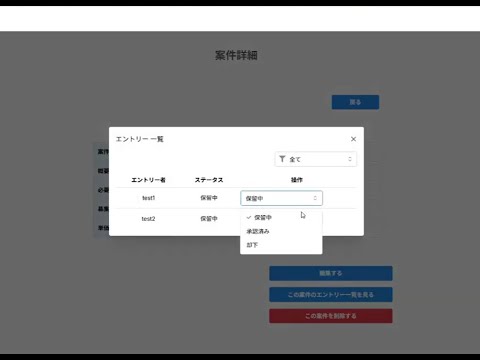480x360 pixels.
Task: Click the ステータス column header
Action: (209, 180)
